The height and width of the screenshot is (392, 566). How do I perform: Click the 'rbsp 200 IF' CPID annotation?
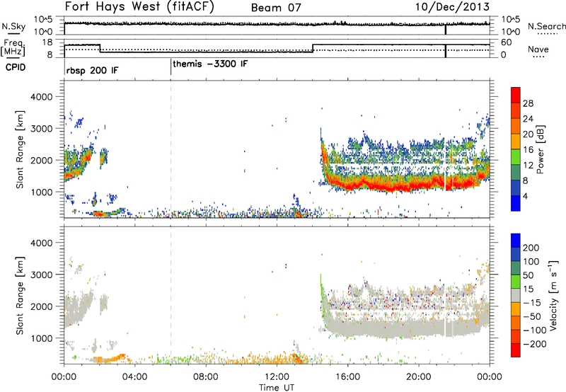point(92,70)
